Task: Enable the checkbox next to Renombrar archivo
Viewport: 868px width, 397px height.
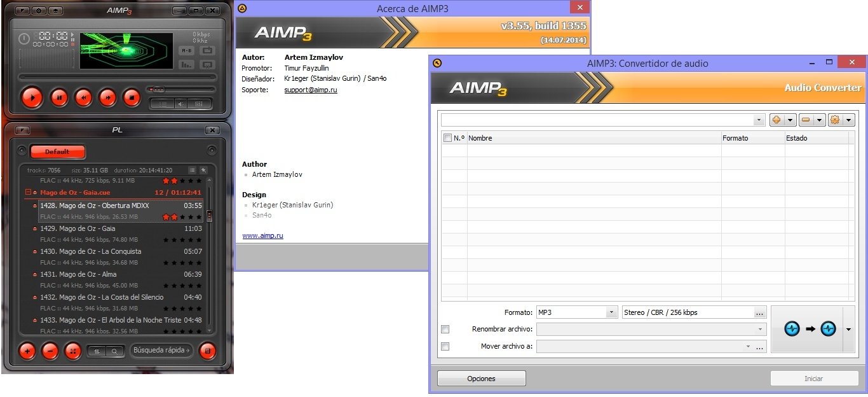Action: pyautogui.click(x=445, y=329)
